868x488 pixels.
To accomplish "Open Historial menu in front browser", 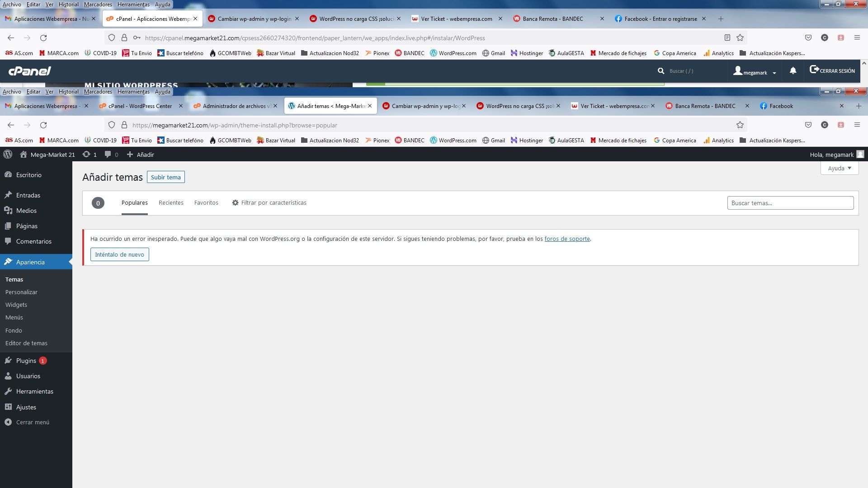I will (x=68, y=92).
